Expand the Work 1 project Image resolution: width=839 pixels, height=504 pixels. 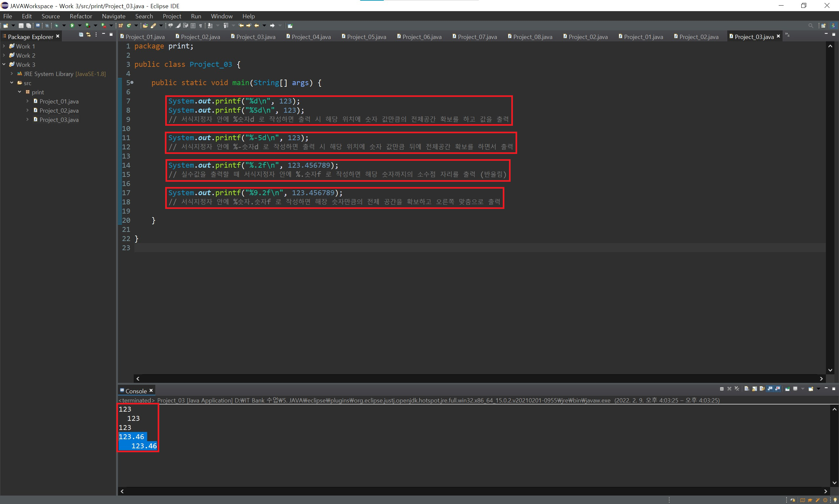pyautogui.click(x=4, y=46)
